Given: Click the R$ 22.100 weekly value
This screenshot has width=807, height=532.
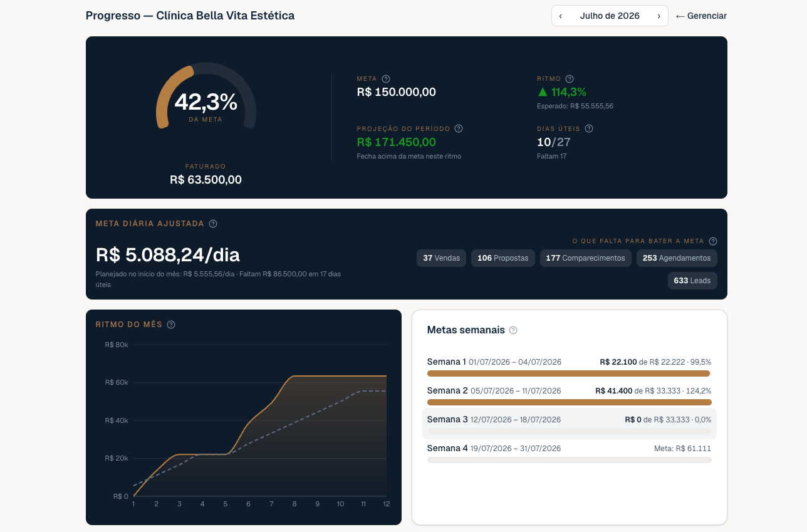Looking at the screenshot, I should tap(618, 362).
